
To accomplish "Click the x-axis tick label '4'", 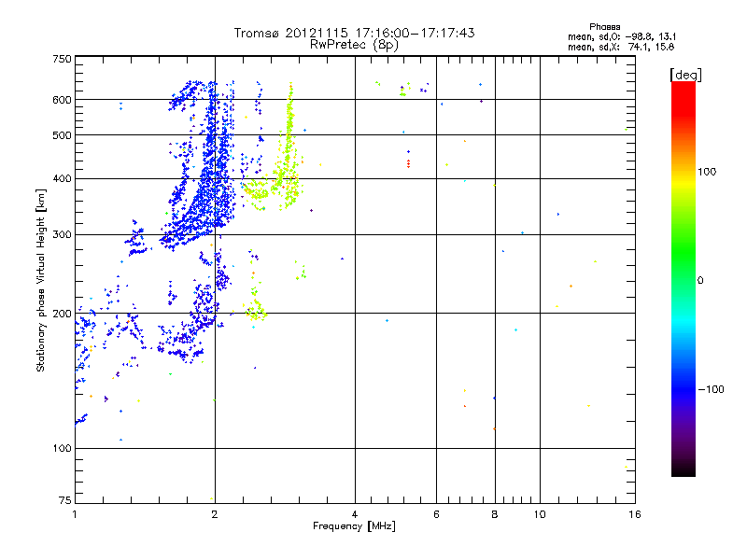I will click(x=355, y=514).
